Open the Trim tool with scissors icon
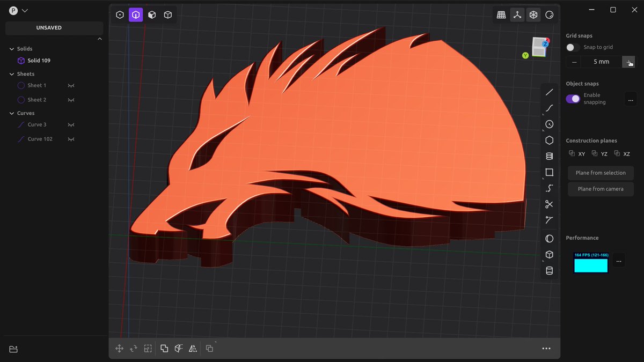644x362 pixels. click(x=549, y=204)
